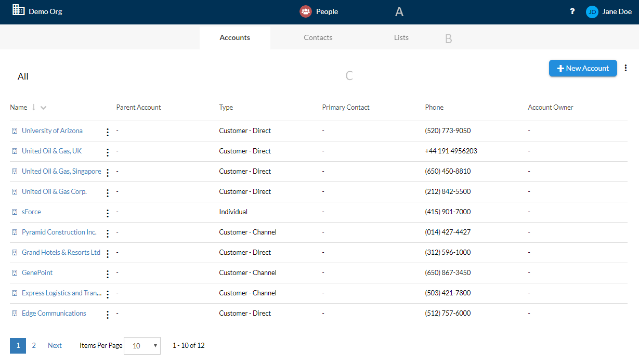The image size is (639, 364).
Task: Open the United Oil & Gas, Singapore account
Action: pyautogui.click(x=61, y=171)
